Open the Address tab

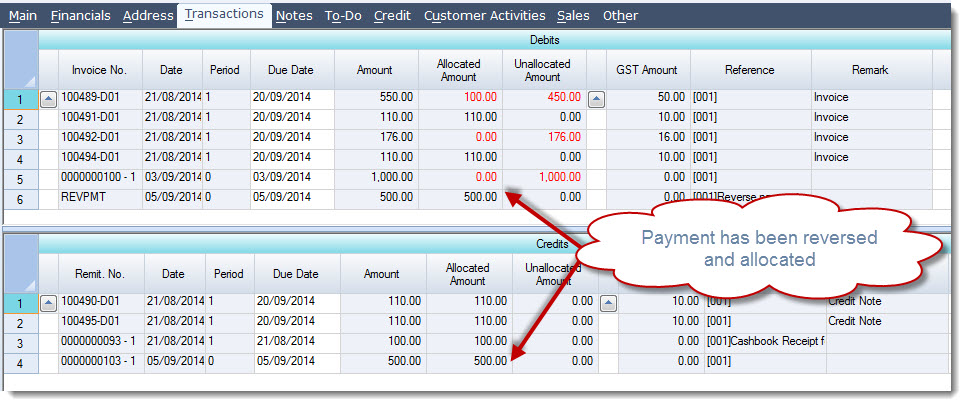pyautogui.click(x=148, y=15)
